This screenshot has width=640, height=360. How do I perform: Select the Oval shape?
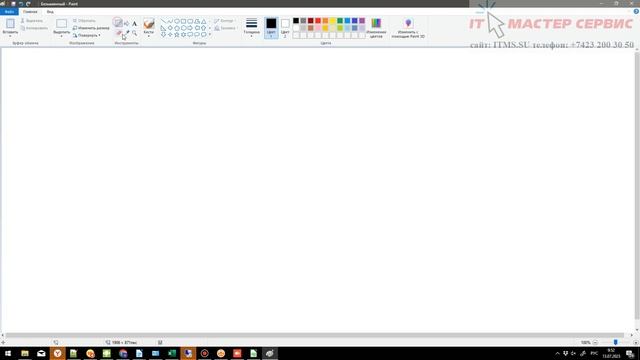[177, 21]
